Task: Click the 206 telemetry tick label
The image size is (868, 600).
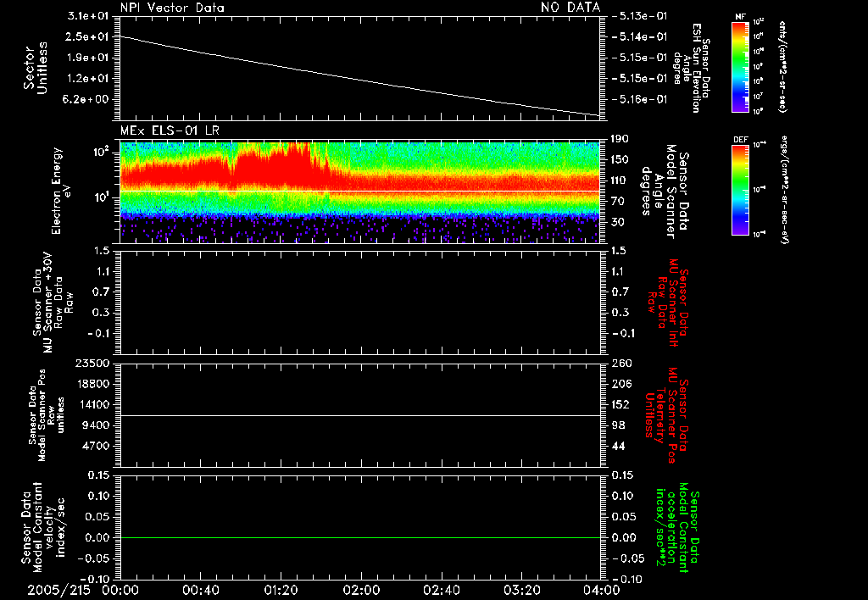Action: coord(621,384)
